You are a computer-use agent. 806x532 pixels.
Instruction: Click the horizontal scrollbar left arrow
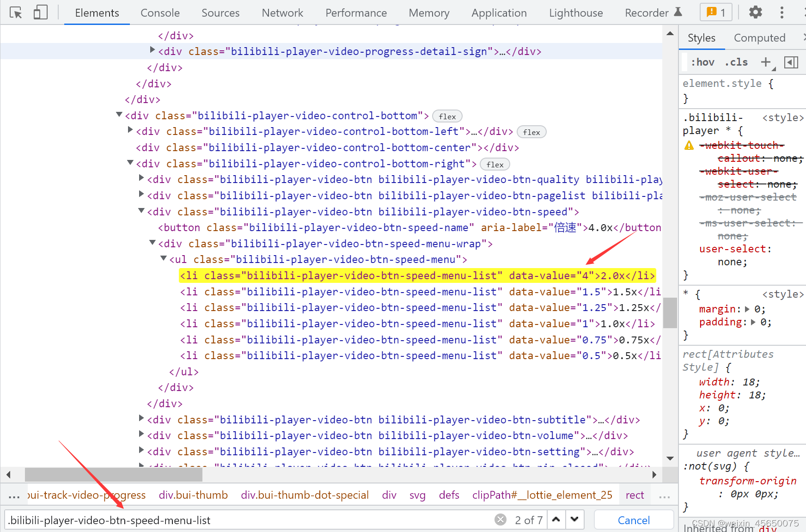[8, 475]
